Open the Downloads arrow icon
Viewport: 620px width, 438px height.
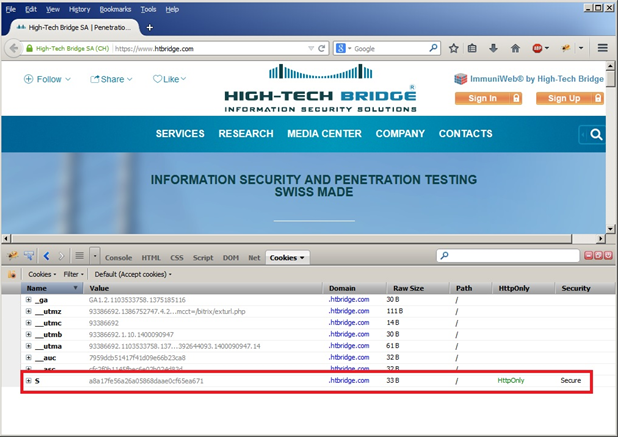tap(494, 47)
